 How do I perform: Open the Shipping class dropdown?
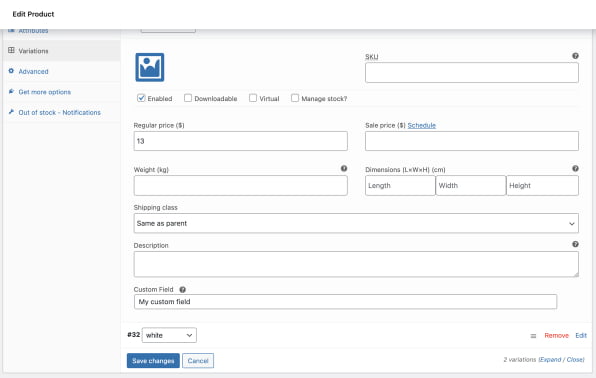coord(356,223)
